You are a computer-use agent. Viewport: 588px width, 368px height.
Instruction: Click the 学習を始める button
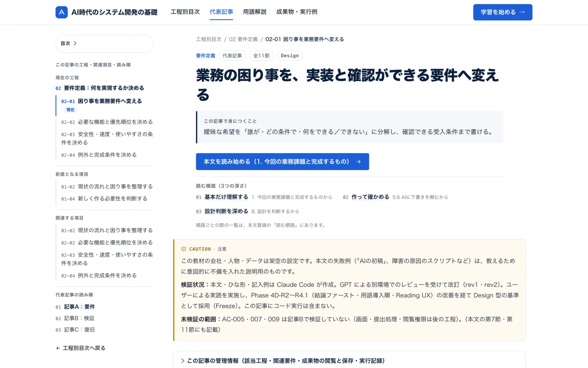click(503, 12)
